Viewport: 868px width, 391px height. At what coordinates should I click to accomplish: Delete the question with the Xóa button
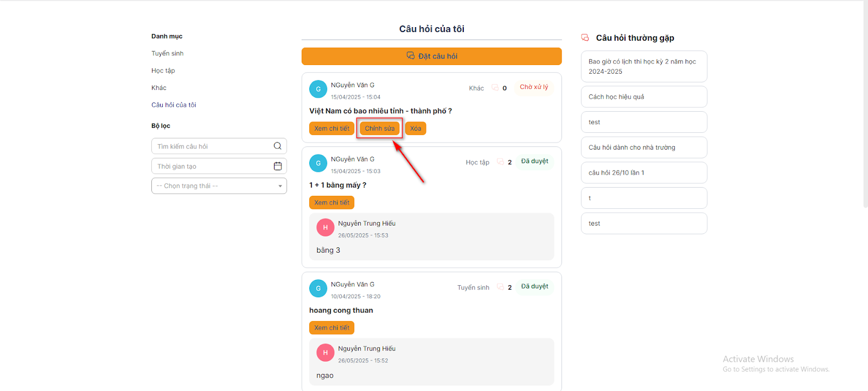416,129
